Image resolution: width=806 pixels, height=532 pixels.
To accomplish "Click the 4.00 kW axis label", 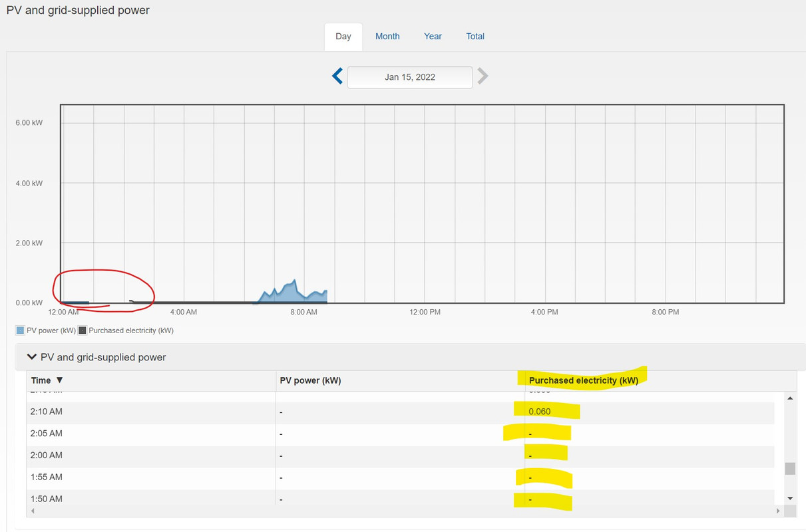I will (x=29, y=184).
